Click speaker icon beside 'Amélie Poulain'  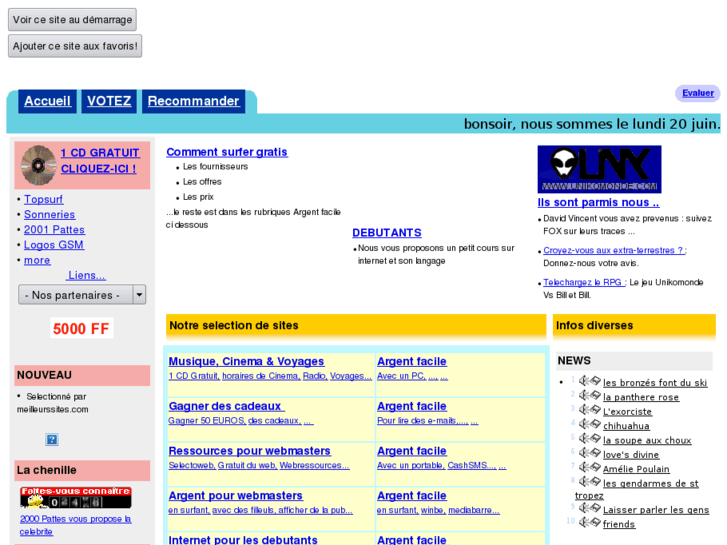point(584,467)
